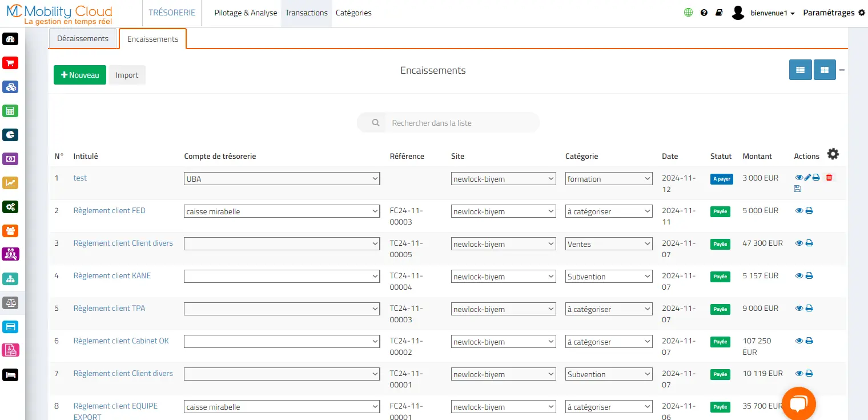The image size is (868, 420).
Task: Open the blue stacked cubes module
Action: coord(10,87)
